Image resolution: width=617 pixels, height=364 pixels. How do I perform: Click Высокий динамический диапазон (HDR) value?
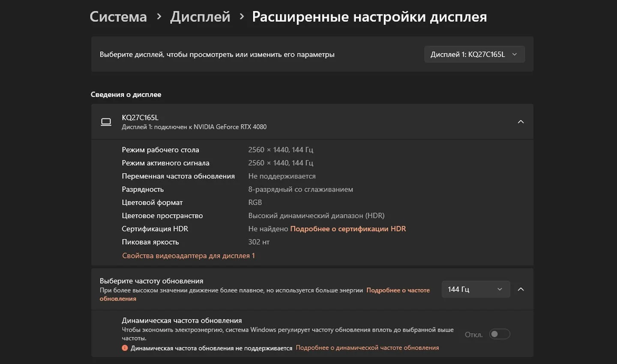coord(316,215)
